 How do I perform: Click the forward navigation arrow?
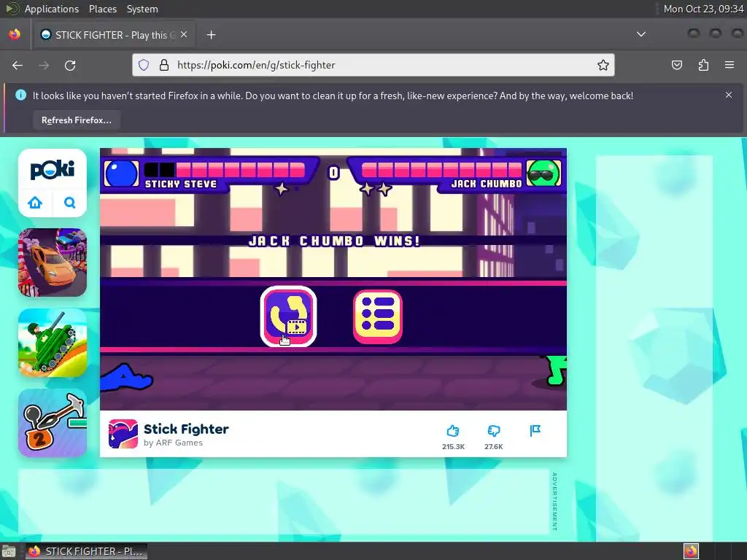pyautogui.click(x=44, y=65)
